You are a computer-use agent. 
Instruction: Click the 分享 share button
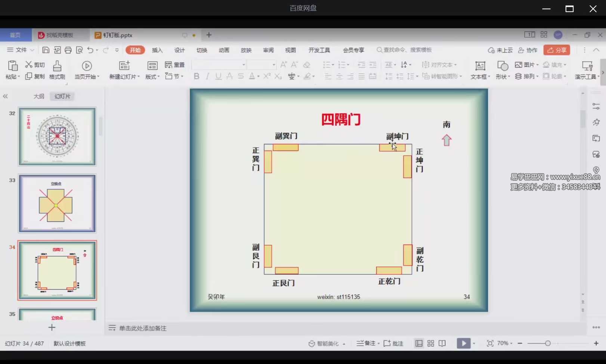(556, 50)
